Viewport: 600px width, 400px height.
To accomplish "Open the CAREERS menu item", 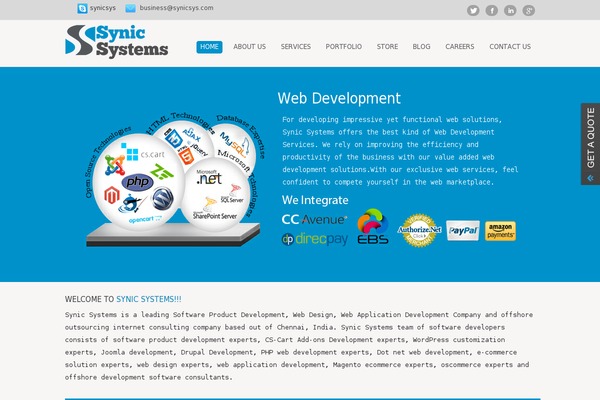I will [460, 47].
